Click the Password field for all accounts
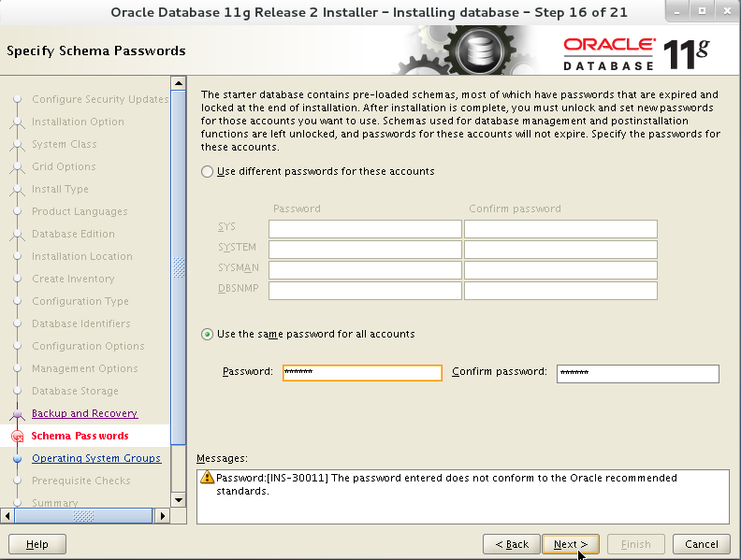 [x=362, y=372]
